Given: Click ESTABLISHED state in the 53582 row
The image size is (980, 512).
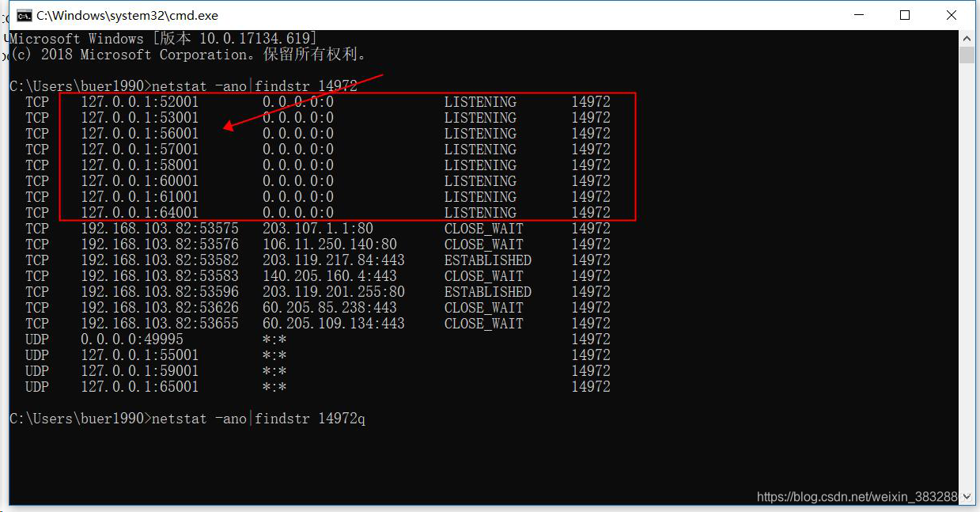Looking at the screenshot, I should [488, 260].
